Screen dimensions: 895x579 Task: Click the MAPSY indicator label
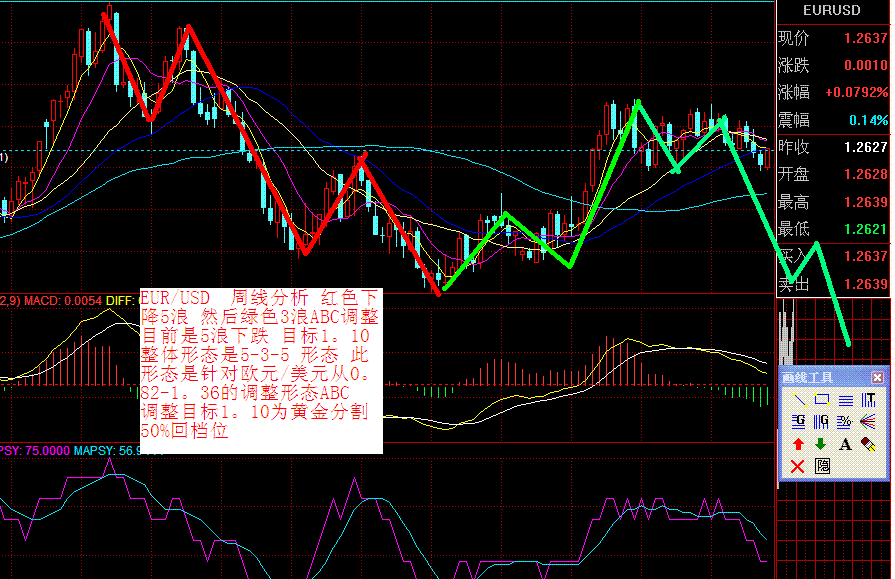[x=107, y=451]
